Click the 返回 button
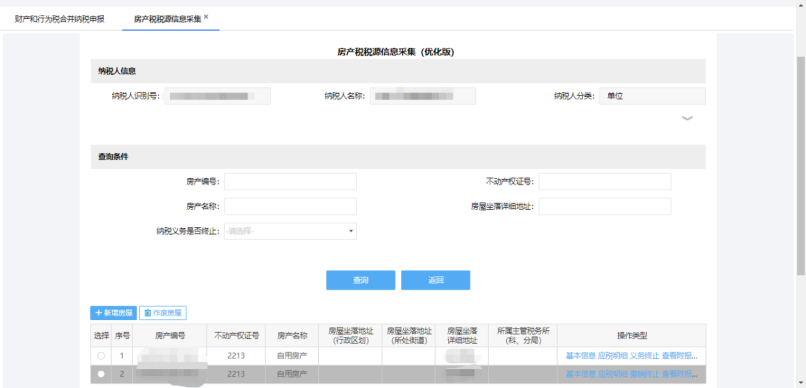This screenshot has height=388, width=806. [435, 280]
